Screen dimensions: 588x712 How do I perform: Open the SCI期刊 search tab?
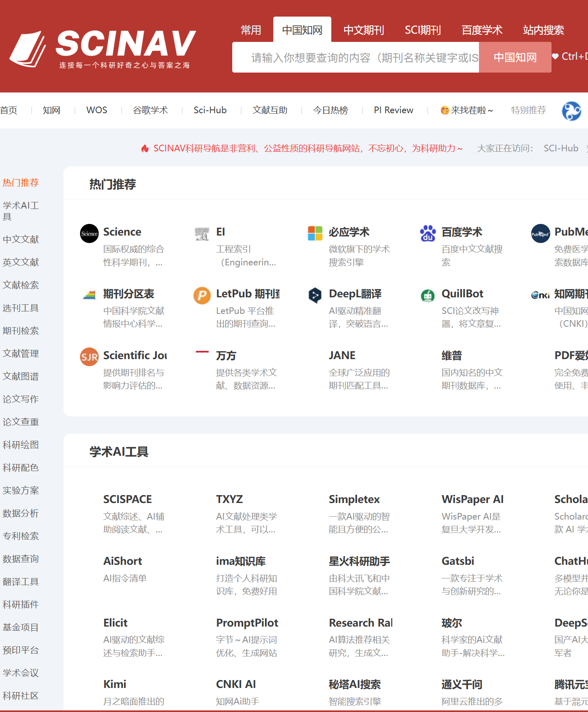click(423, 30)
